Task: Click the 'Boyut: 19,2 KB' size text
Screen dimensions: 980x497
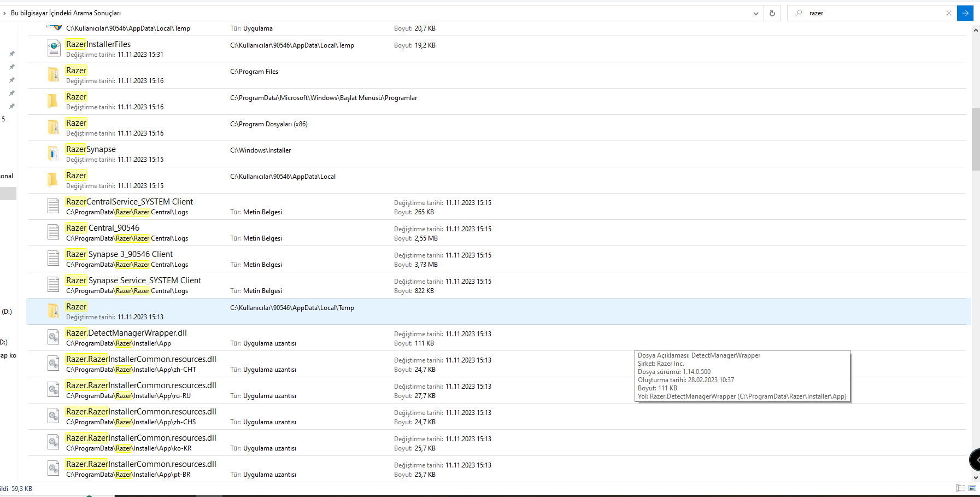Action: (x=415, y=45)
